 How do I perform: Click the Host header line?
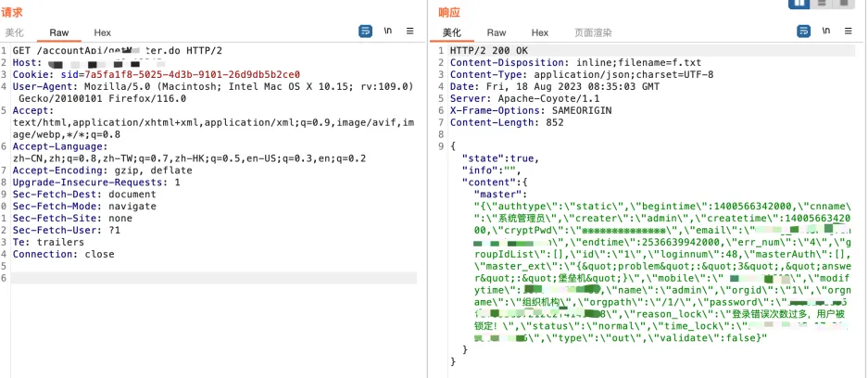[89, 63]
